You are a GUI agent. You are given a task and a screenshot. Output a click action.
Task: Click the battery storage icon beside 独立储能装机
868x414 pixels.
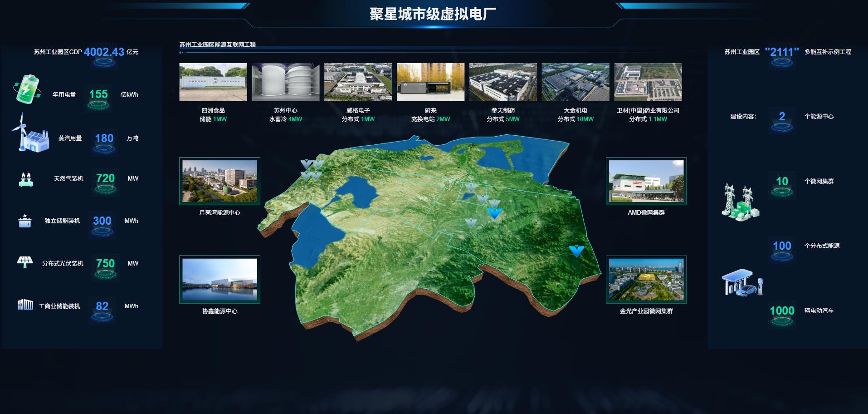click(25, 221)
